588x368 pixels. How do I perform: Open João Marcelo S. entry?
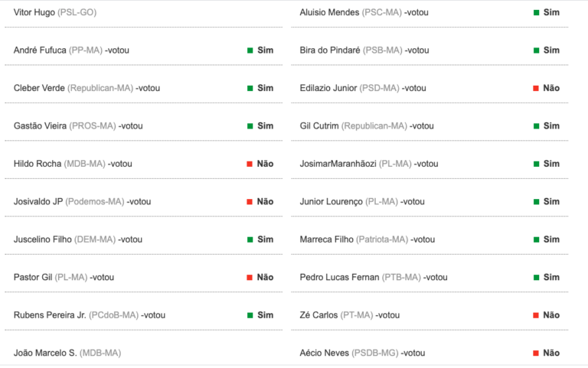click(x=45, y=353)
